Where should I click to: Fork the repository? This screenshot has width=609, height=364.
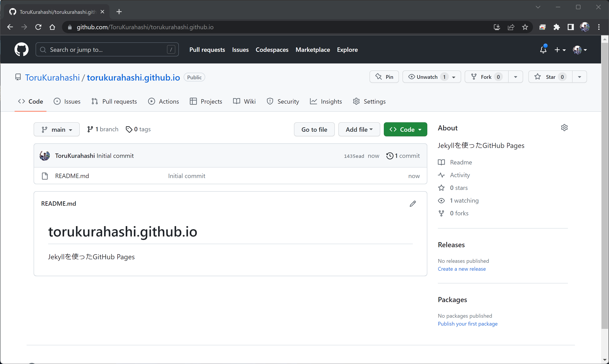(x=486, y=77)
